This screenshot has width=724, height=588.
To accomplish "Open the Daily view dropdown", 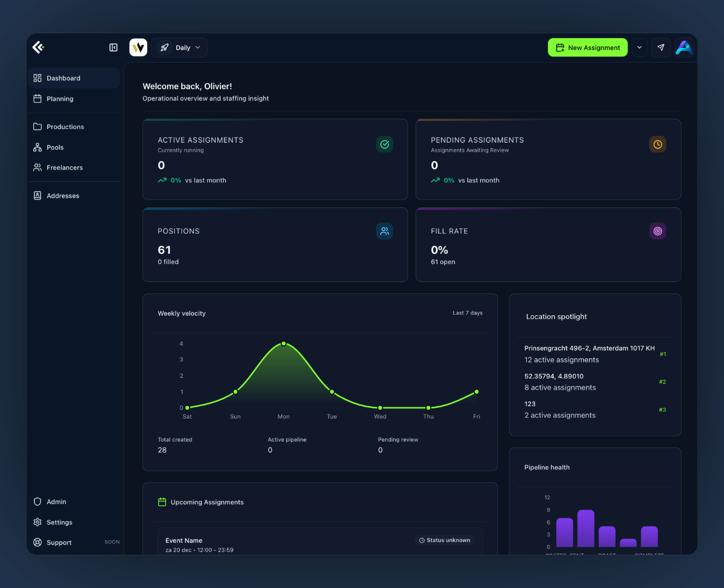I will pyautogui.click(x=180, y=48).
